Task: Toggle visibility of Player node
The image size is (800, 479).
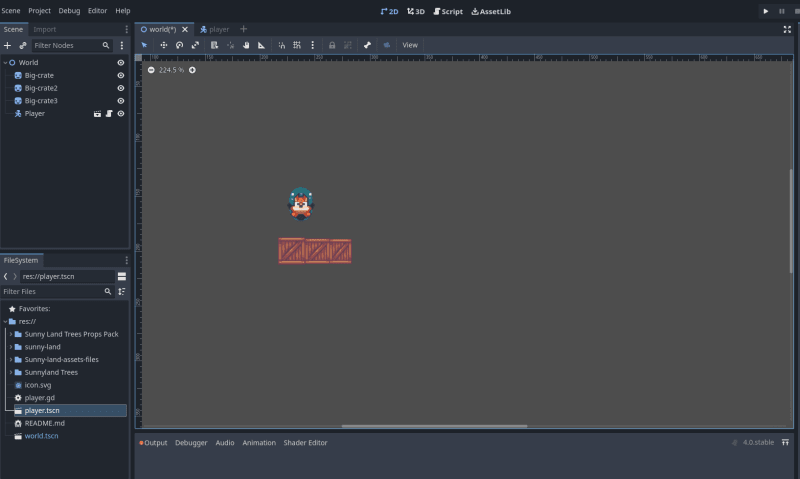Action: pyautogui.click(x=121, y=113)
